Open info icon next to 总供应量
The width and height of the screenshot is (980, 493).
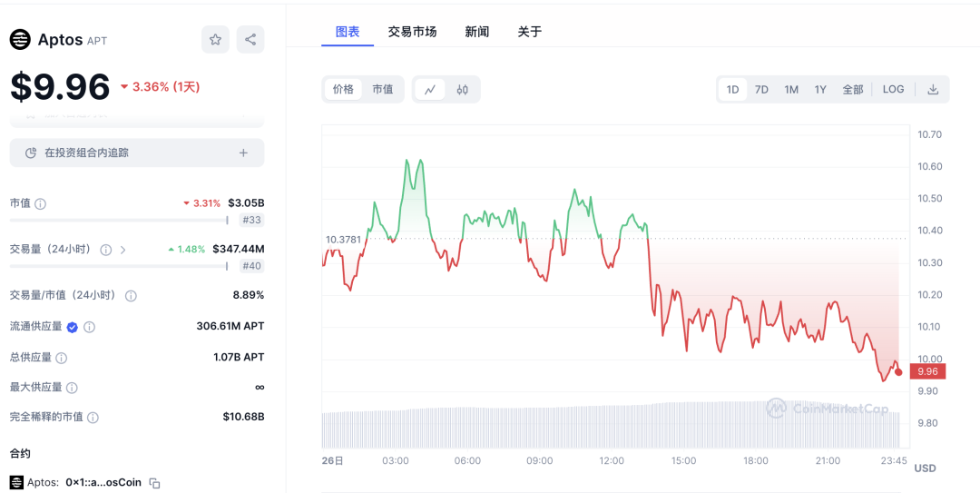click(62, 358)
